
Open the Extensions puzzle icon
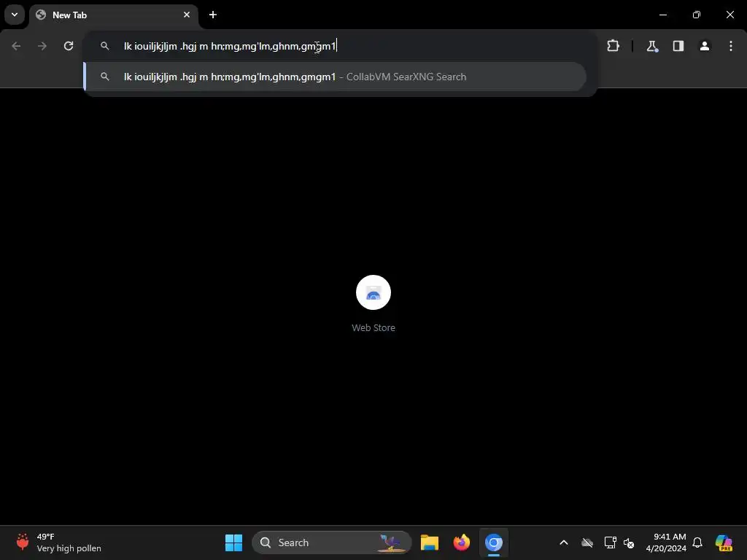[613, 46]
